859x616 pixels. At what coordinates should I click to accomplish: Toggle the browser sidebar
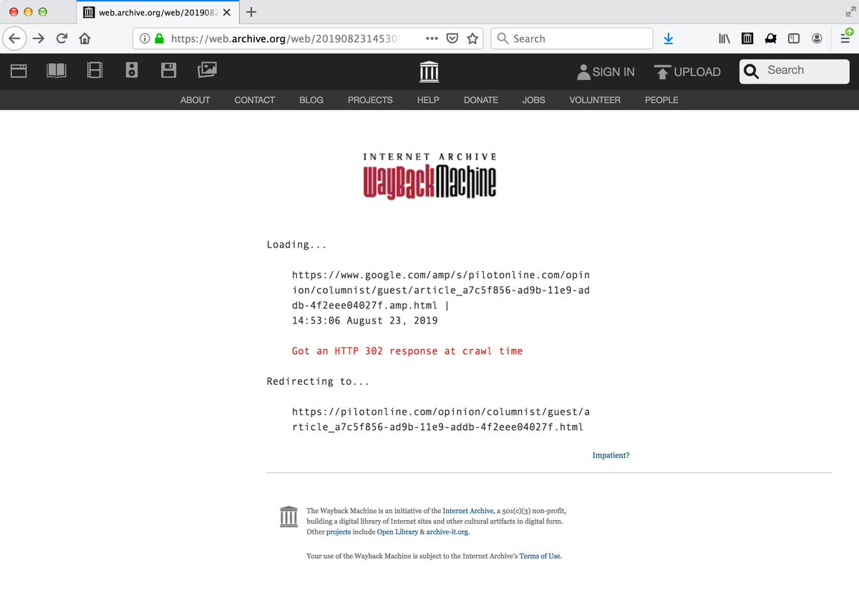pyautogui.click(x=794, y=39)
